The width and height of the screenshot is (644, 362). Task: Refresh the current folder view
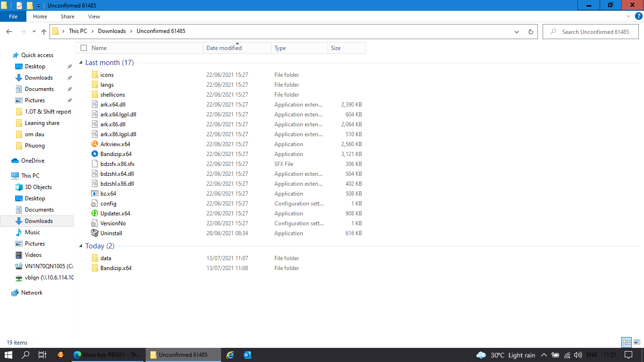pyautogui.click(x=530, y=32)
